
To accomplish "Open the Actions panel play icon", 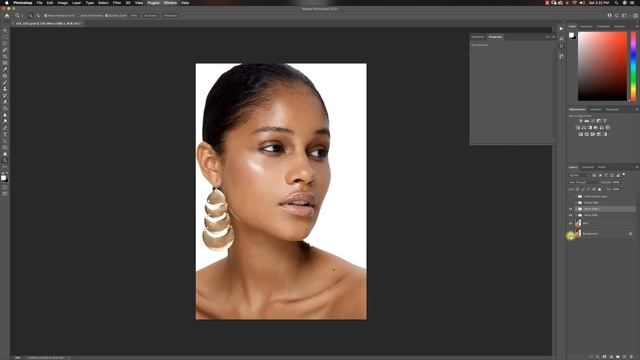I will point(561,29).
